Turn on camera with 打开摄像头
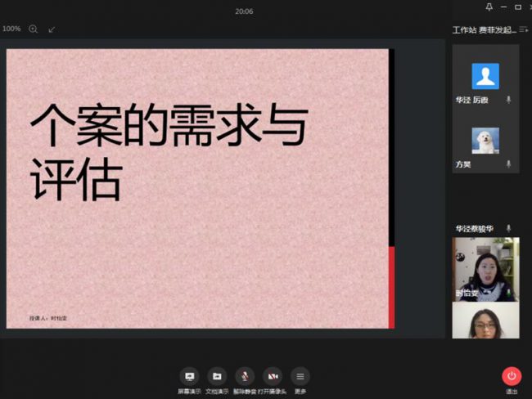This screenshot has height=399, width=532. 273,376
